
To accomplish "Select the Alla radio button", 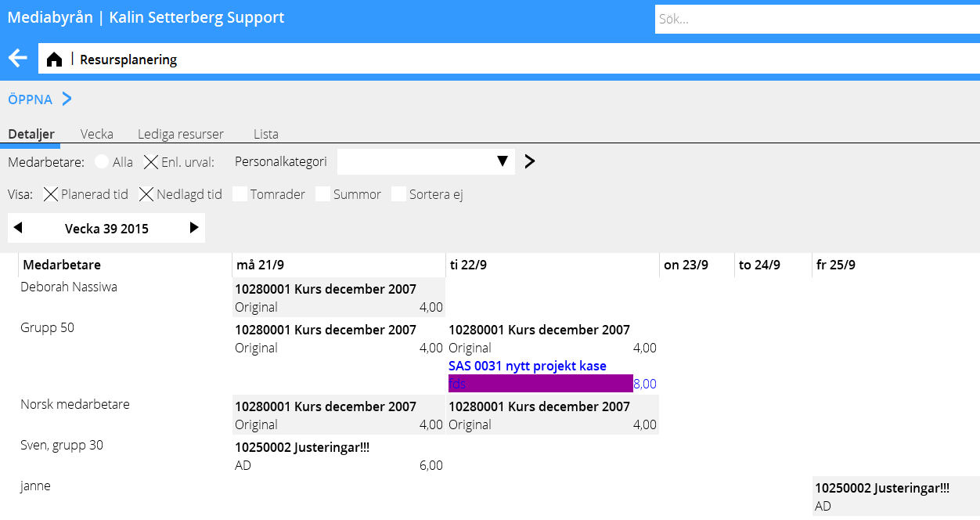I will click(102, 162).
